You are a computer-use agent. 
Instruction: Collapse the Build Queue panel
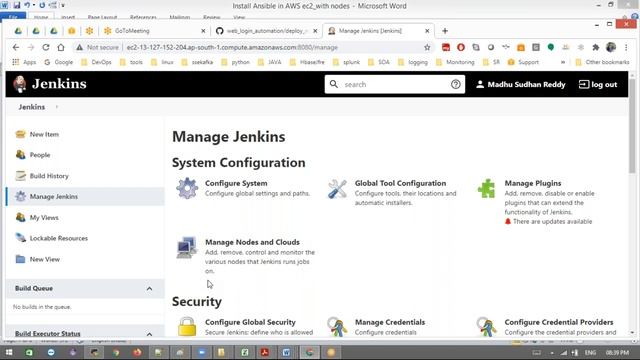(x=149, y=289)
